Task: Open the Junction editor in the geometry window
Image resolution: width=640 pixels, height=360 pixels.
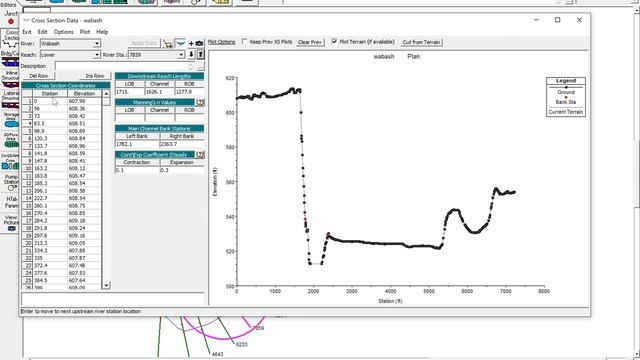Action: point(11,18)
